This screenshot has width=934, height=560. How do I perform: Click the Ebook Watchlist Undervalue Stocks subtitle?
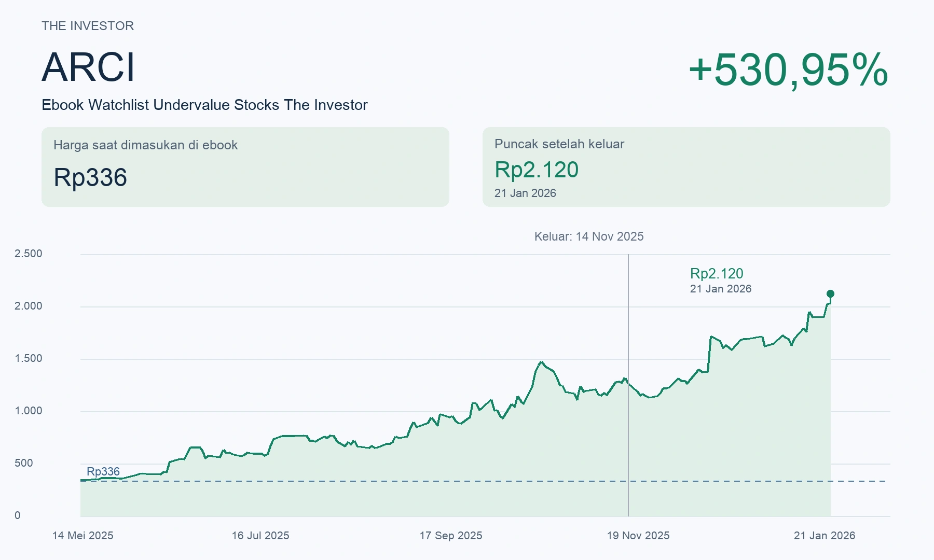[204, 105]
